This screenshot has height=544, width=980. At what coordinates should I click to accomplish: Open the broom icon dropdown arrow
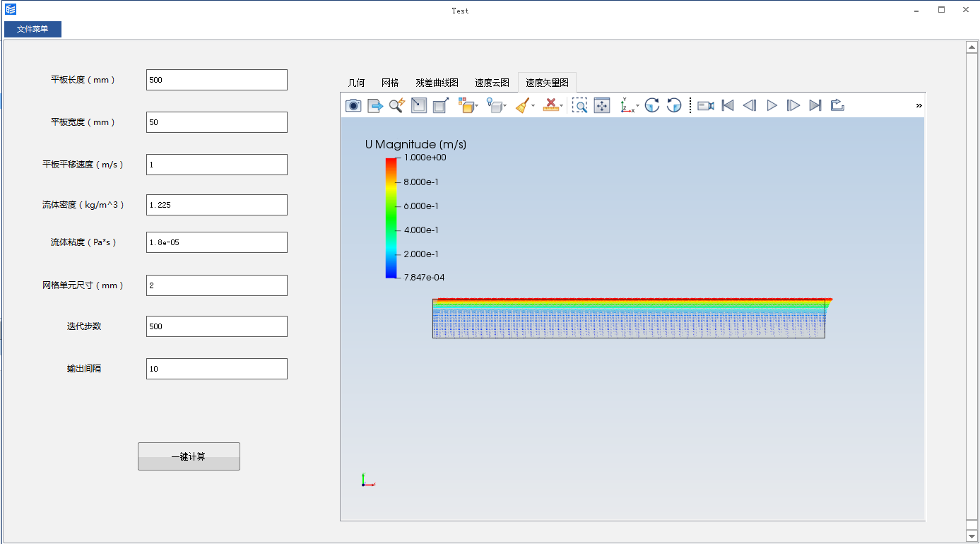pyautogui.click(x=533, y=106)
